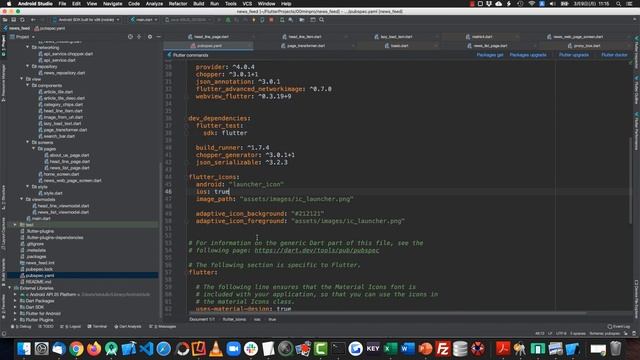The width and height of the screenshot is (640, 360).
Task: Open the Debug tool window
Action: click(x=21, y=327)
